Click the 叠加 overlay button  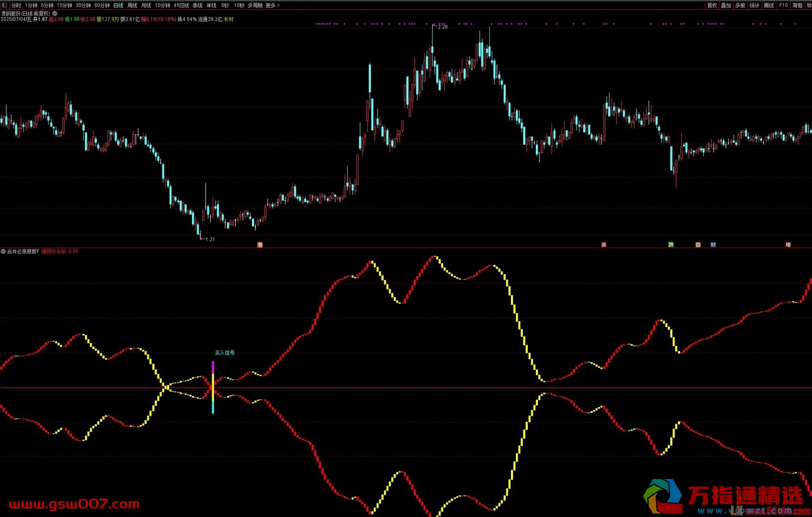(x=726, y=5)
